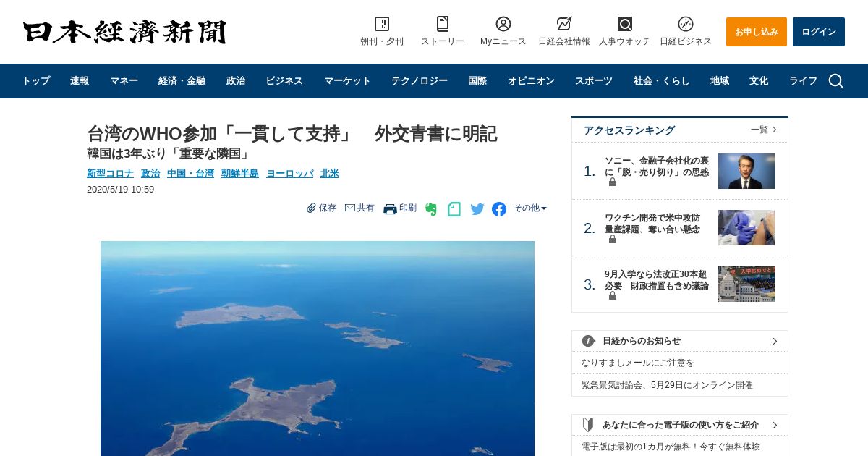Follow the 北米 topic tag
This screenshot has width=868, height=456.
tap(330, 174)
